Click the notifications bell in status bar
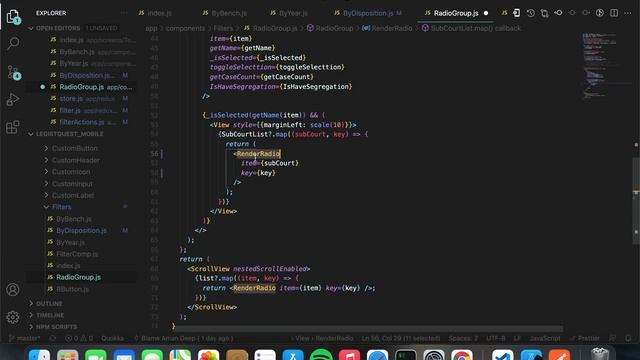 coord(628,338)
